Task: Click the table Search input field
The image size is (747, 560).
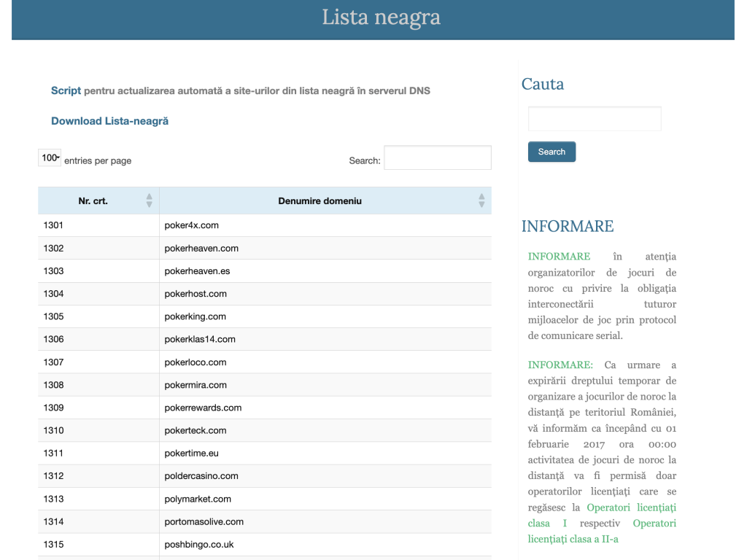Action: [x=438, y=157]
